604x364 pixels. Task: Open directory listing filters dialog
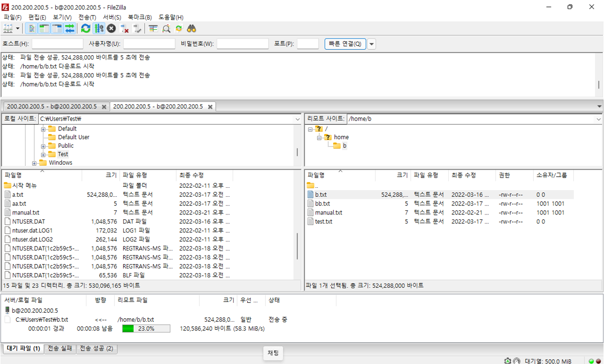tap(153, 29)
